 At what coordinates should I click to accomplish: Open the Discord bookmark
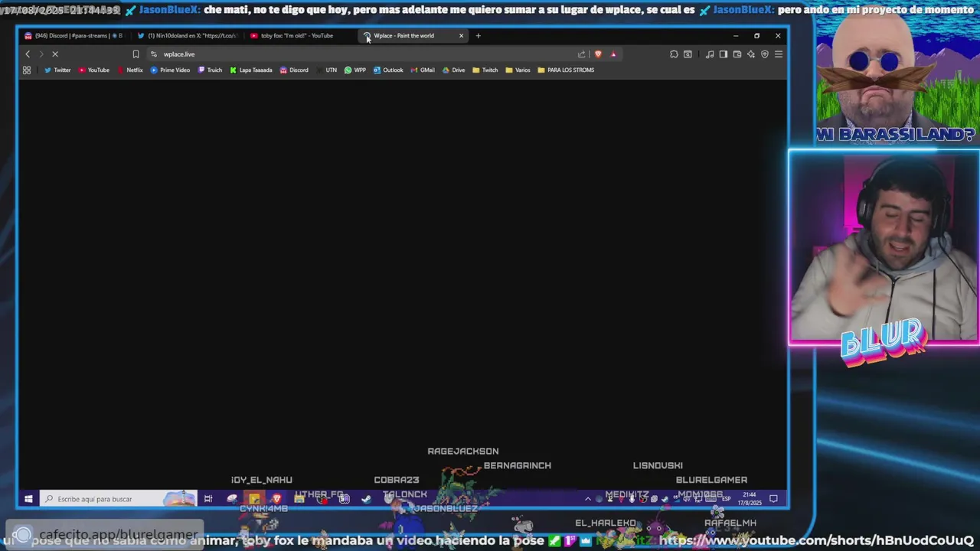coord(294,70)
